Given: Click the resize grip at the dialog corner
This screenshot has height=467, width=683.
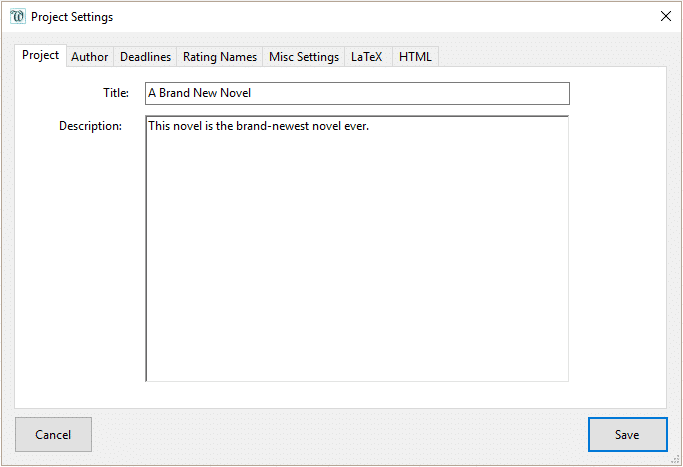Looking at the screenshot, I should 676,460.
